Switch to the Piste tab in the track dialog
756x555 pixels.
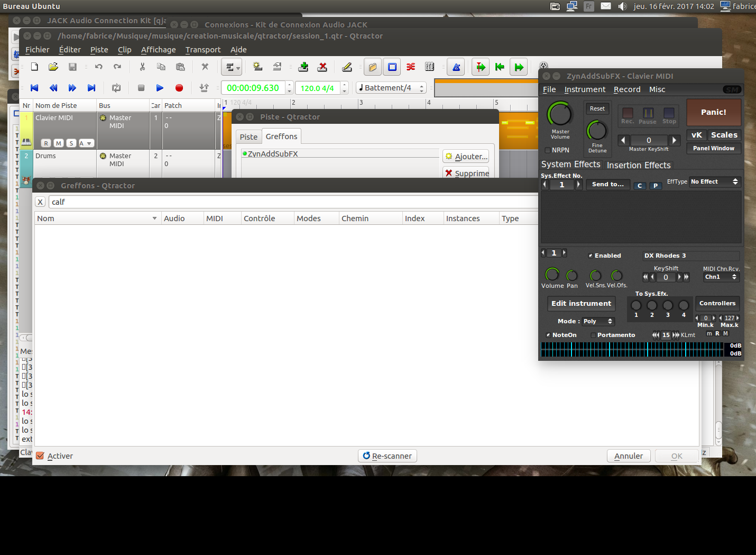(x=248, y=137)
